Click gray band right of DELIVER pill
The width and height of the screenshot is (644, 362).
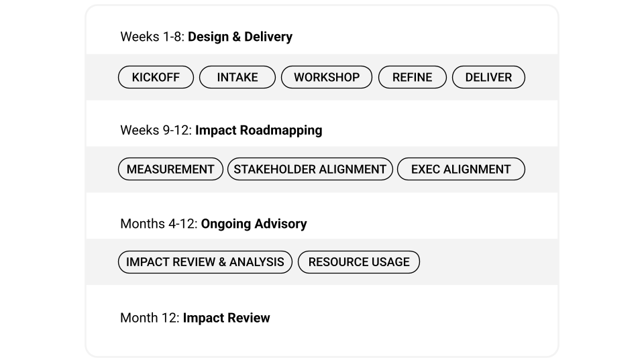click(540, 77)
